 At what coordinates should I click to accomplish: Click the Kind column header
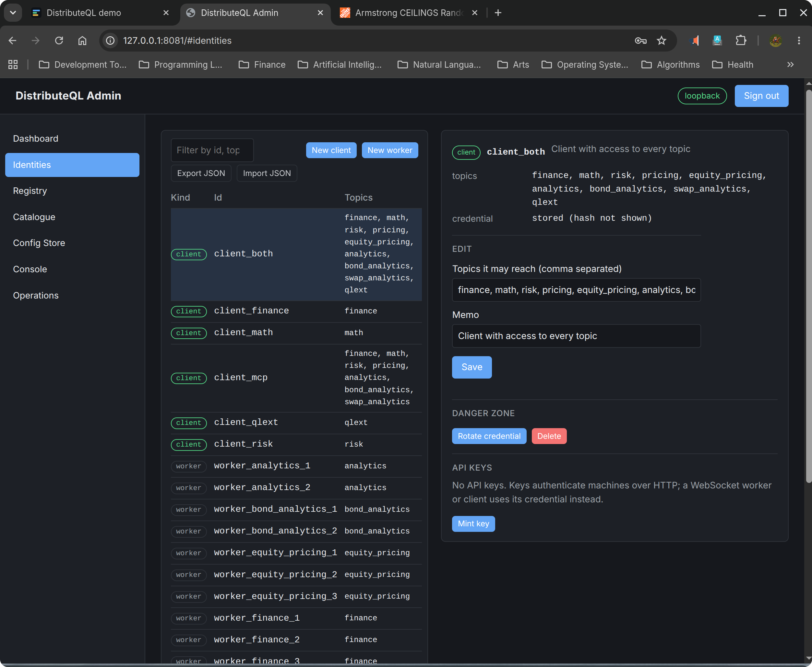point(180,197)
